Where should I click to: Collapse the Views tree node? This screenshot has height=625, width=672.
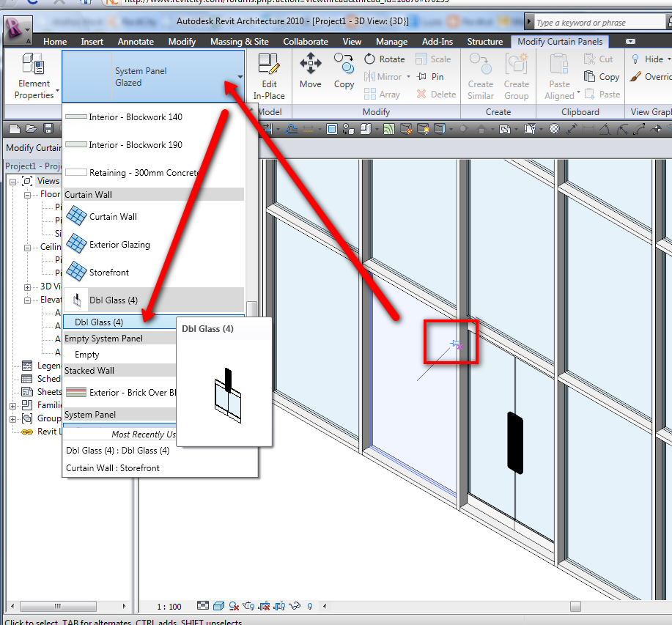pos(13,182)
